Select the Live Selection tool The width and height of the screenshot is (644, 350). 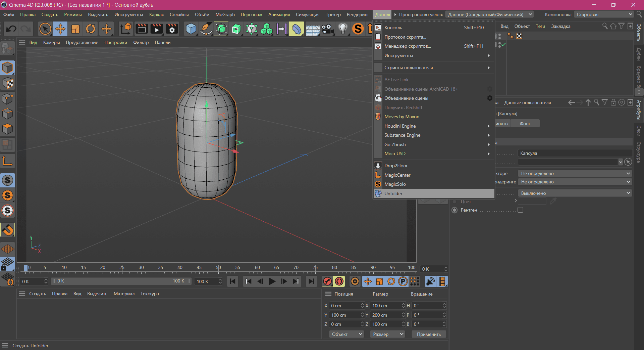tap(45, 29)
